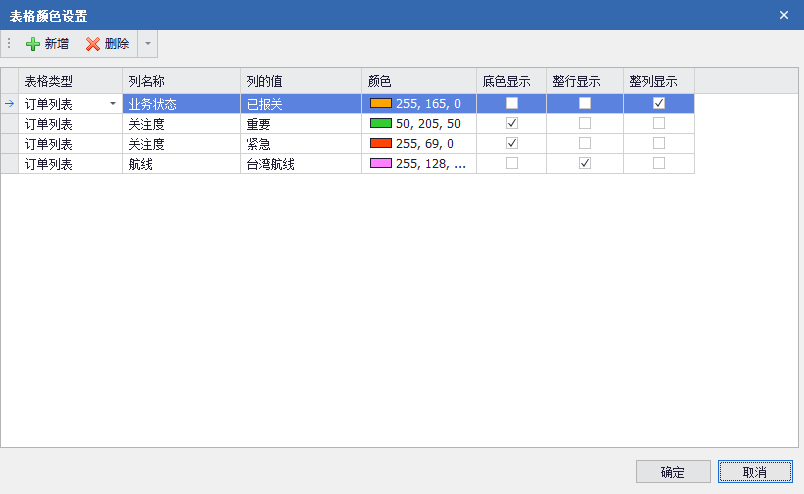Click the green color swatch 50, 205, 50
Image resolution: width=804 pixels, height=494 pixels.
pos(380,123)
